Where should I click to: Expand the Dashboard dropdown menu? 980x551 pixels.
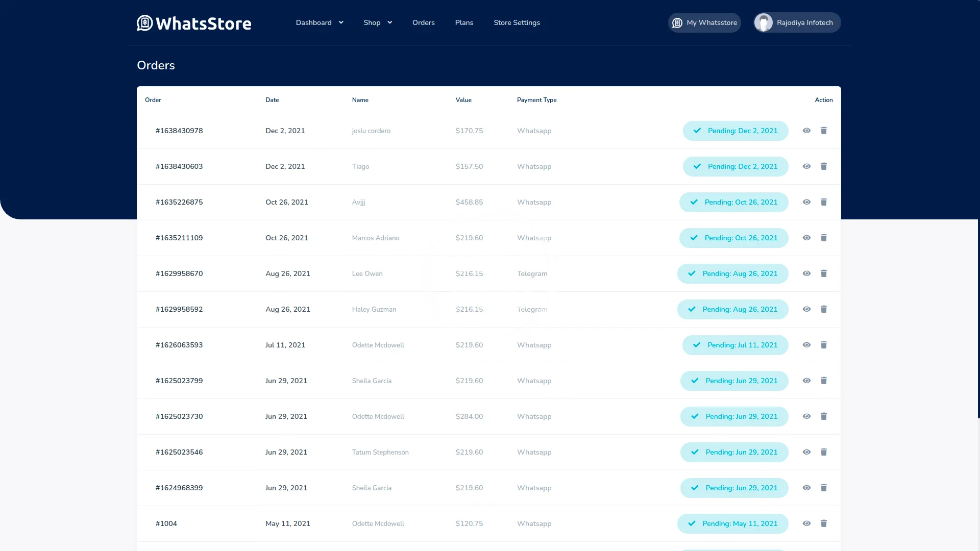[x=320, y=22]
